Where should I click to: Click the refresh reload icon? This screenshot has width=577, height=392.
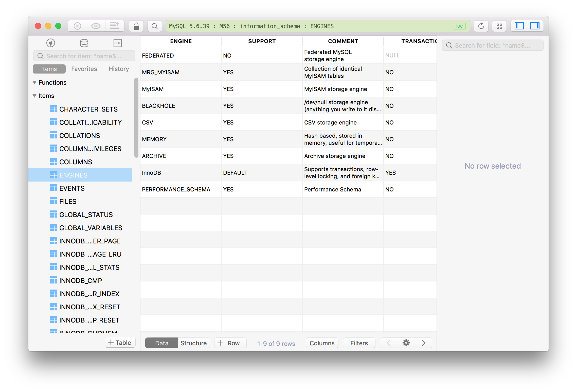point(481,26)
